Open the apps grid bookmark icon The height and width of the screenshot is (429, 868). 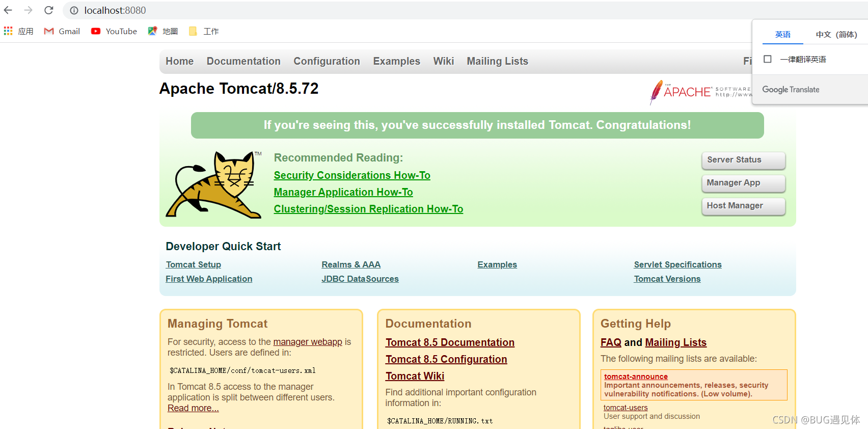click(8, 31)
